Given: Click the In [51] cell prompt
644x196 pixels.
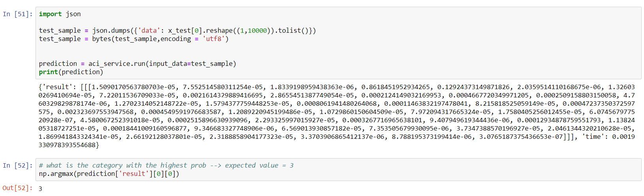Looking at the screenshot, I should click(x=17, y=14).
